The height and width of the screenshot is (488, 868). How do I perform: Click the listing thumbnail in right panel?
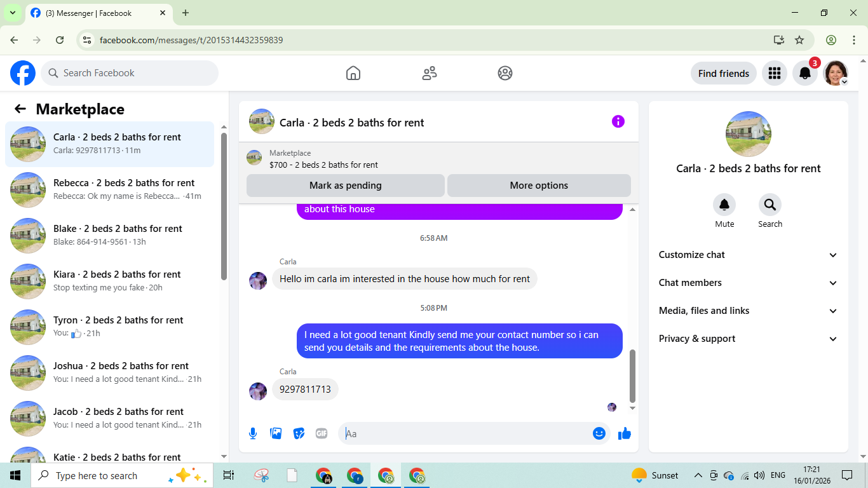749,134
